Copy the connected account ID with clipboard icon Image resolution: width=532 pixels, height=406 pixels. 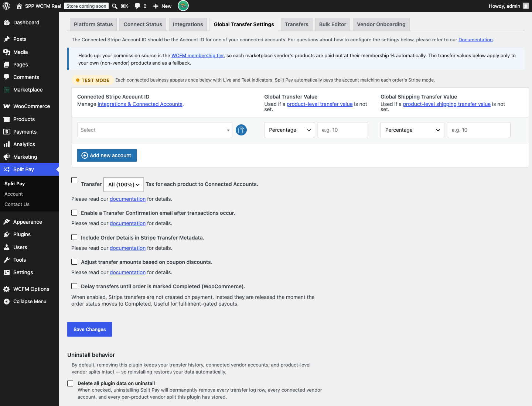pos(241,130)
